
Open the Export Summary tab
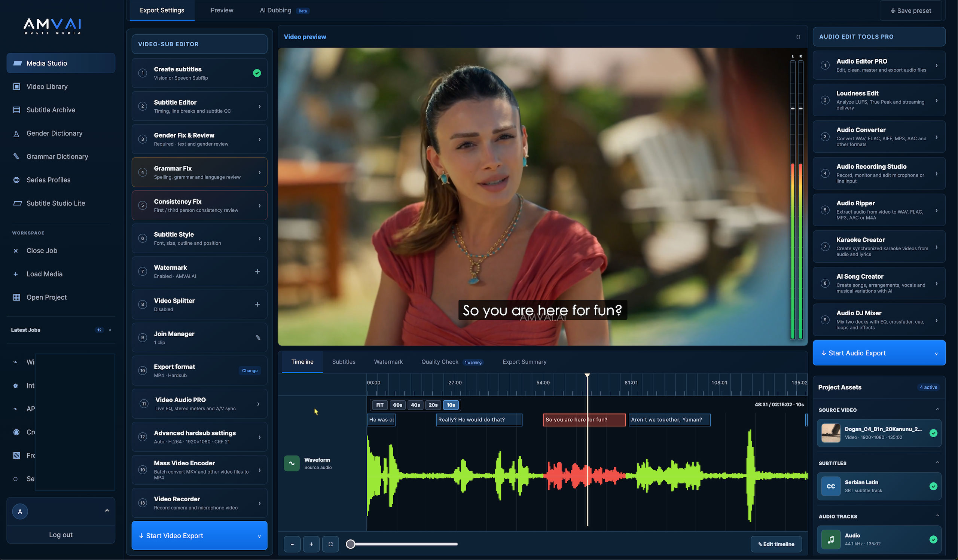click(524, 362)
